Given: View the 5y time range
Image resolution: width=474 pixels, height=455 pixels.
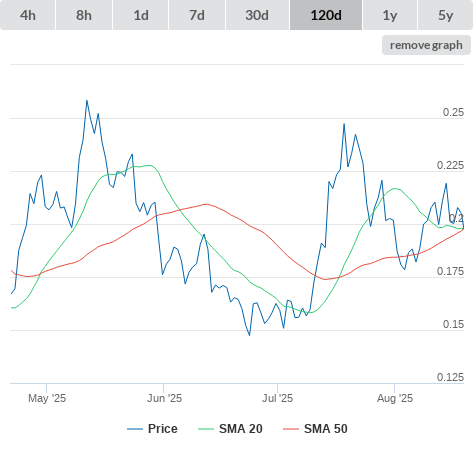Looking at the screenshot, I should [x=445, y=15].
